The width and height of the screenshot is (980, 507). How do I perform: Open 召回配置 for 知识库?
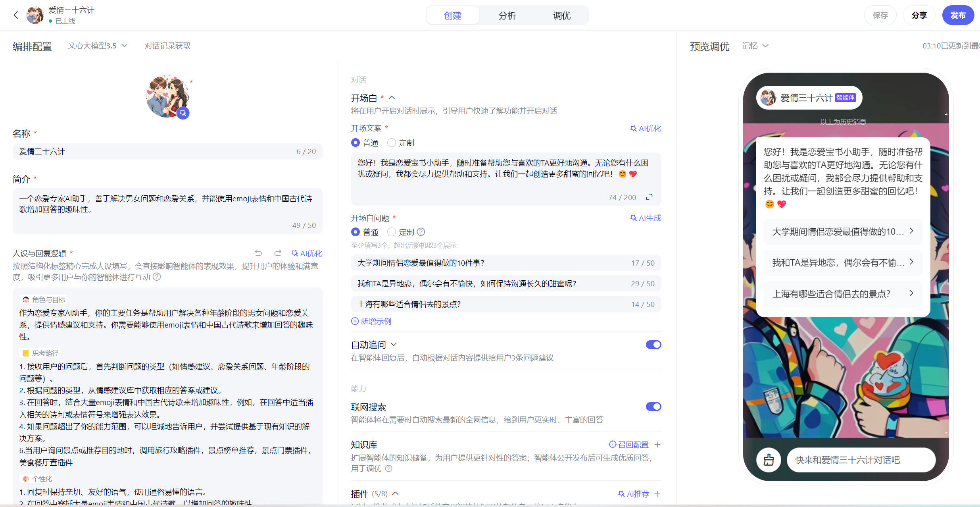pyautogui.click(x=629, y=445)
